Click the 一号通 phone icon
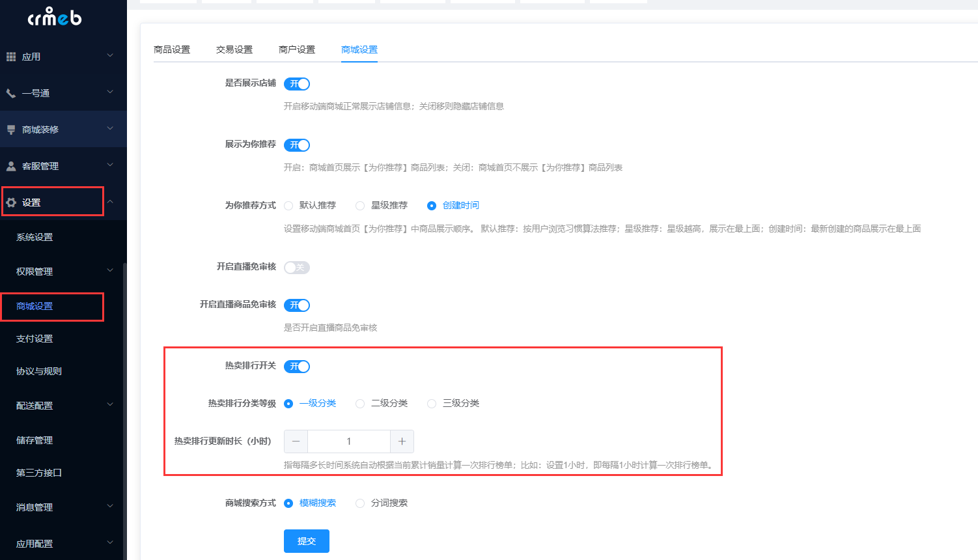978x560 pixels. tap(11, 93)
